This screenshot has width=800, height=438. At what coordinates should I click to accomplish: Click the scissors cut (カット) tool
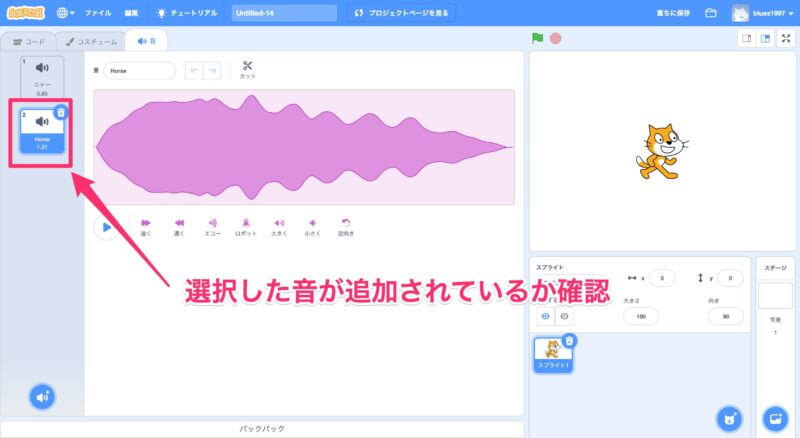click(247, 69)
